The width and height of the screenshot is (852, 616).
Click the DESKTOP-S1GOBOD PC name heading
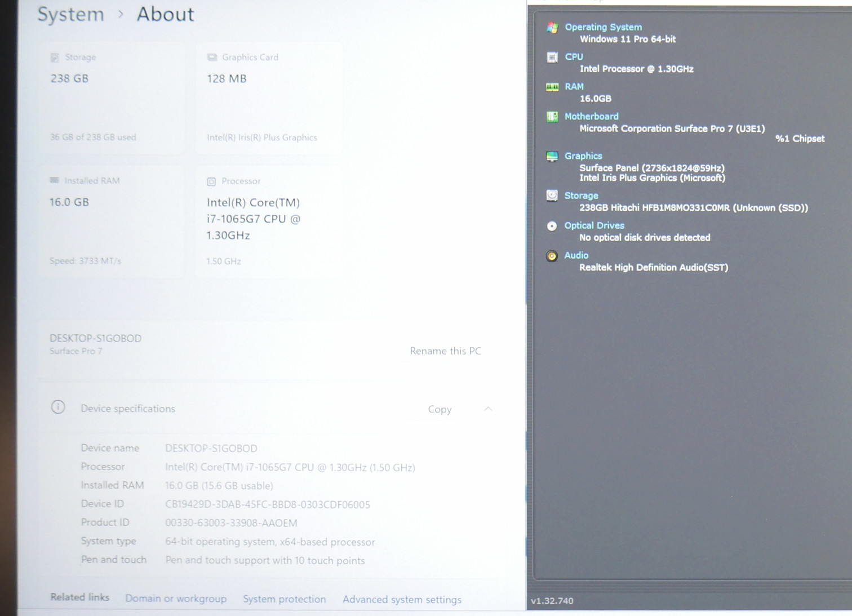tap(95, 338)
